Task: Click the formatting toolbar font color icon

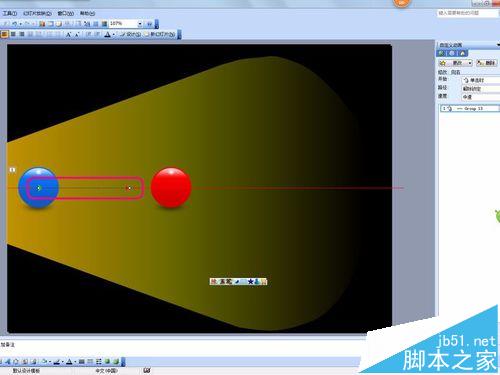Action: pos(107,34)
